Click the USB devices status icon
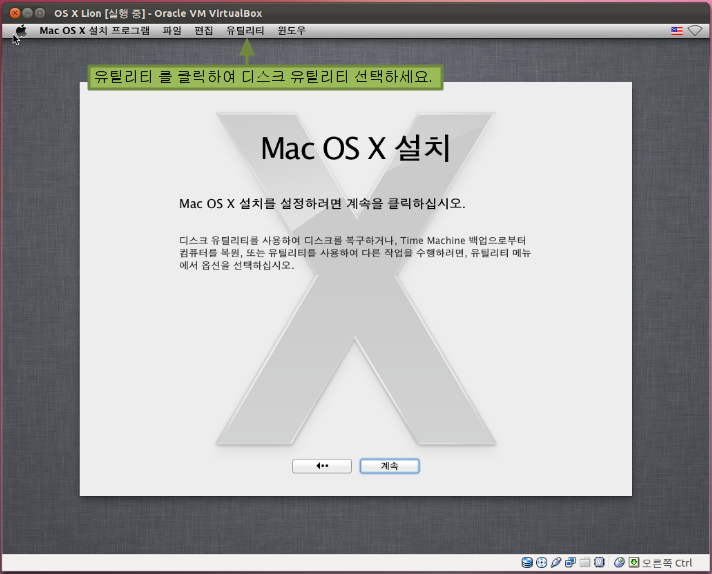Viewport: 712px width, 574px height. pyautogui.click(x=556, y=563)
